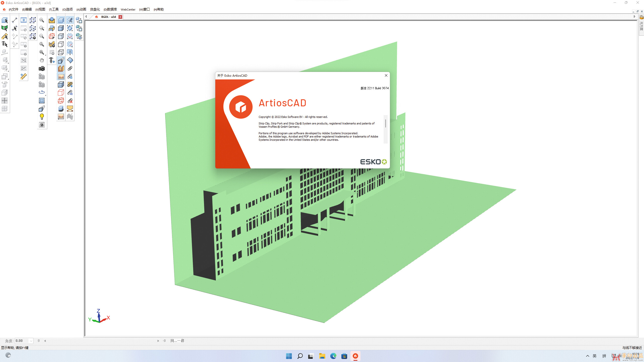The image size is (644, 362).
Task: Click the Fold All diamond arrows icon
Action: (x=70, y=28)
